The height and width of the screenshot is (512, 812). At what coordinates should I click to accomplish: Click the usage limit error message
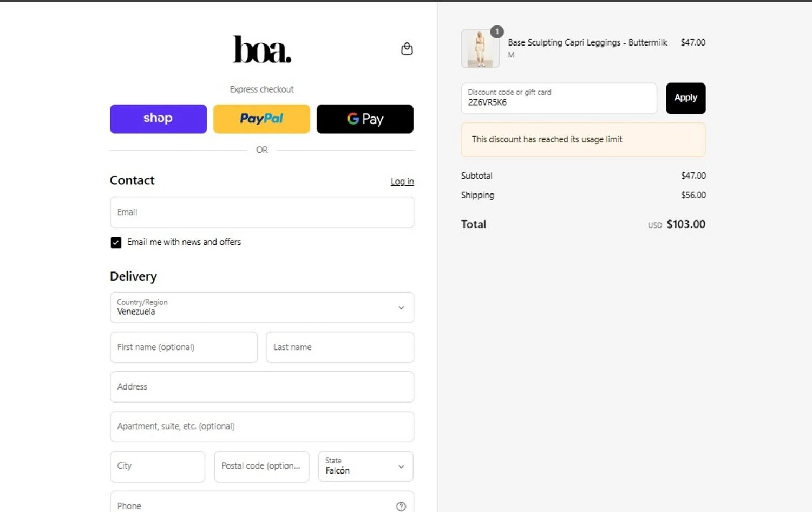point(584,140)
